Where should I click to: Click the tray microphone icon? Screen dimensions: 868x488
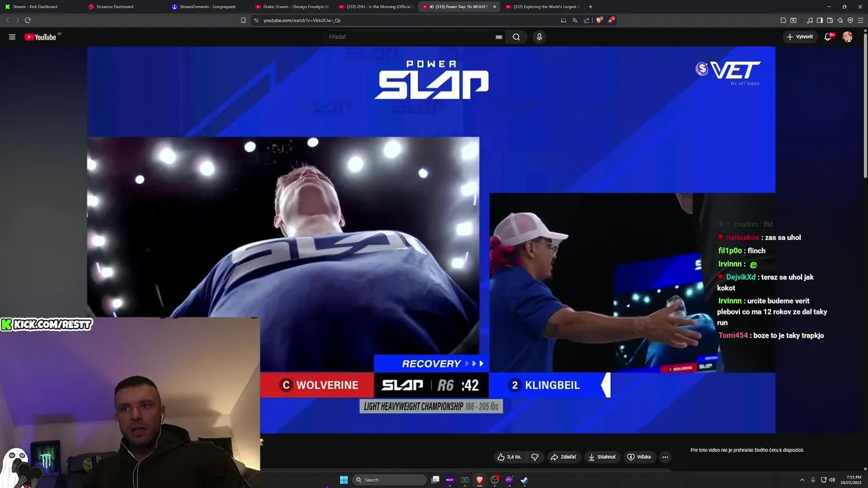click(813, 480)
